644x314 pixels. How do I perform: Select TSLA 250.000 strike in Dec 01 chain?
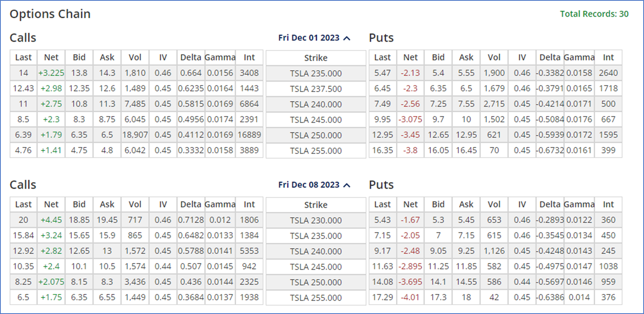click(x=316, y=135)
